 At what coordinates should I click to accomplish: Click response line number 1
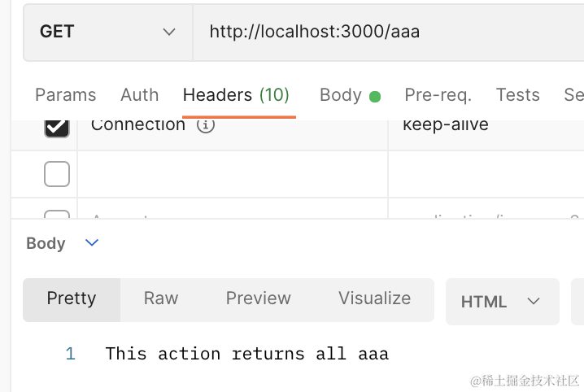tap(70, 354)
